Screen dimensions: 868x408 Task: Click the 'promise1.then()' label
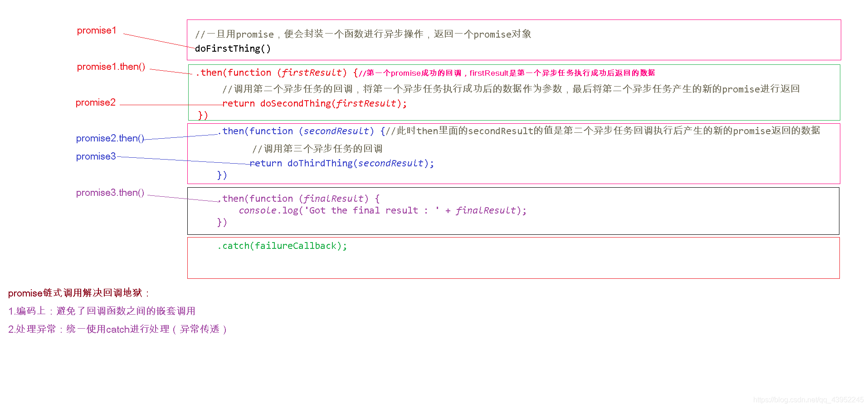pyautogui.click(x=111, y=67)
